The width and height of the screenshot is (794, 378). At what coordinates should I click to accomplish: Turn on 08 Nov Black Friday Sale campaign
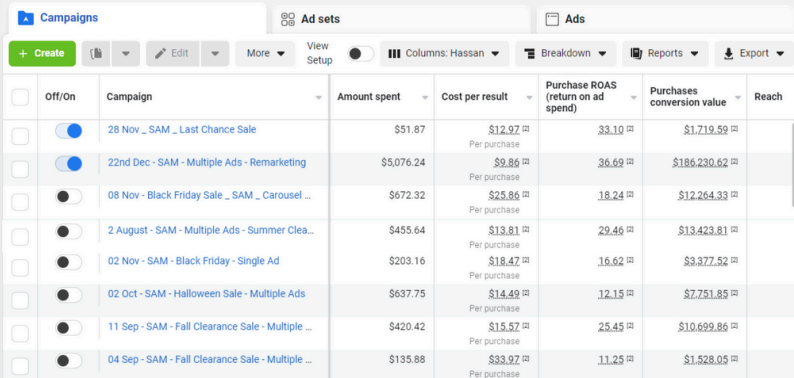point(69,197)
